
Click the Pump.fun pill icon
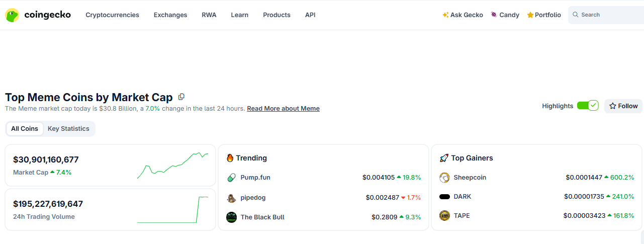231,178
